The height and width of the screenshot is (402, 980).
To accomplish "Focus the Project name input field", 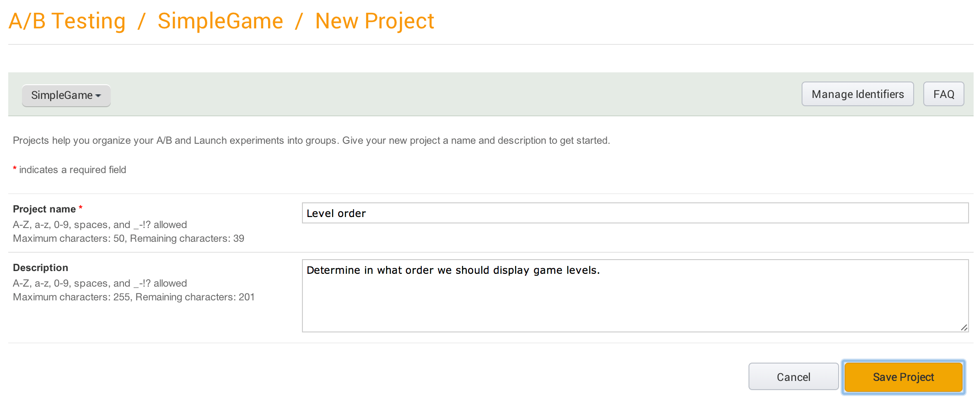I will coord(635,213).
